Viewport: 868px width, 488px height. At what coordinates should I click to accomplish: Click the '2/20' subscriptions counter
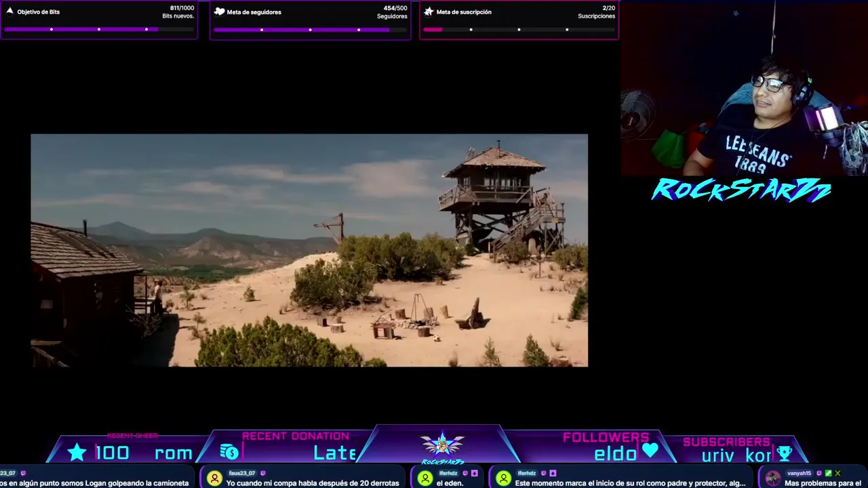tap(608, 8)
